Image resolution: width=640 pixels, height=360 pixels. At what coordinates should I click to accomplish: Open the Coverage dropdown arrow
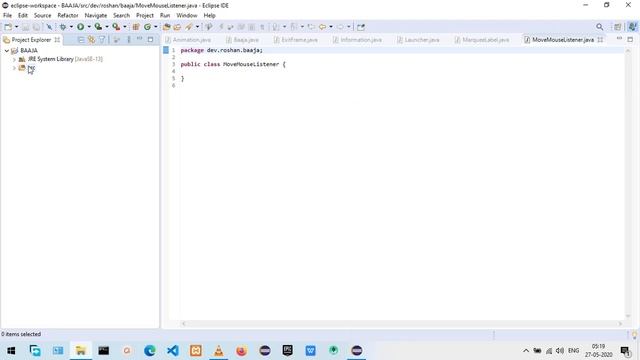(x=107, y=27)
